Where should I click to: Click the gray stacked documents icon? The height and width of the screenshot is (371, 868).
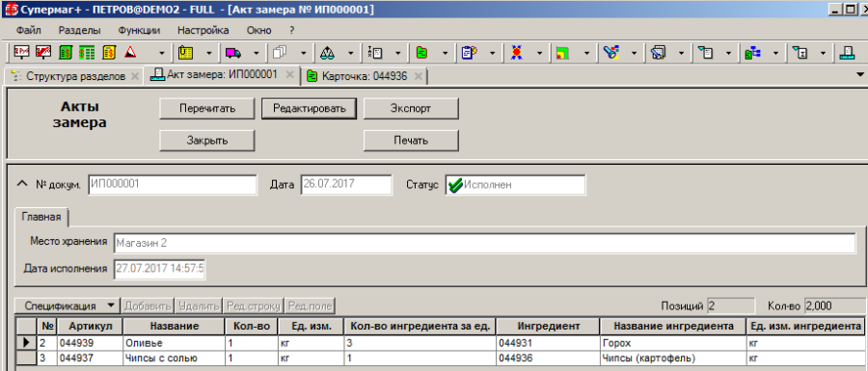(x=280, y=53)
